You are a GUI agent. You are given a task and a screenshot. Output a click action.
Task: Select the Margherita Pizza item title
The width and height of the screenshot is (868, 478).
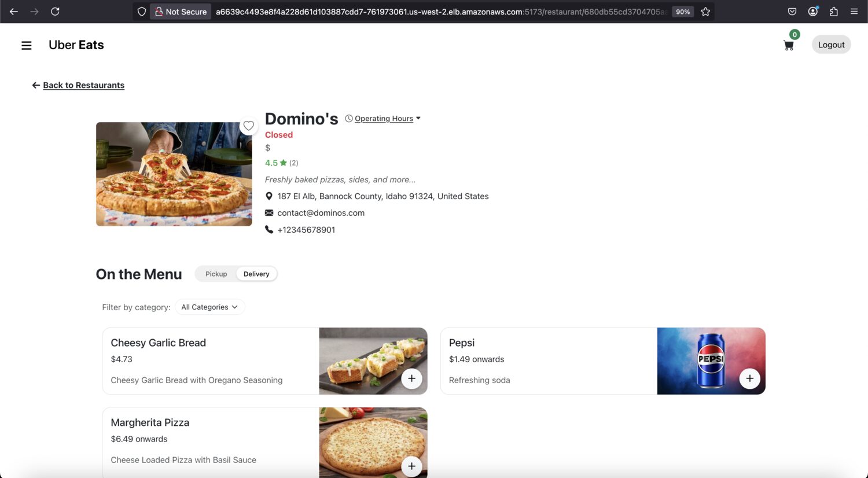pos(150,422)
